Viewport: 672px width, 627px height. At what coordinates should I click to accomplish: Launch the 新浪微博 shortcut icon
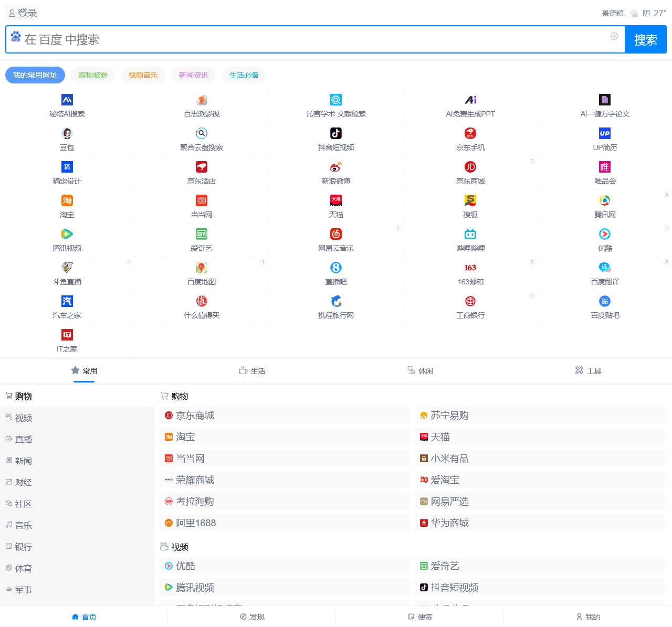(x=336, y=167)
